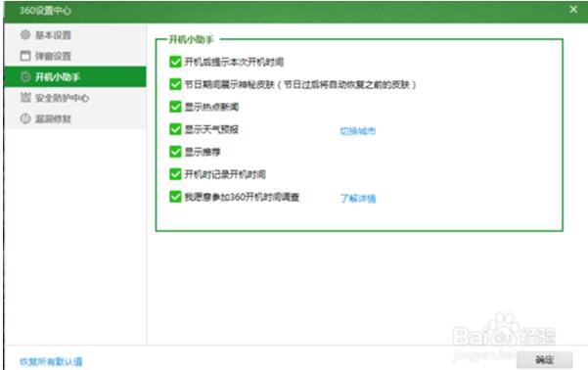This screenshot has height=370, width=588.
Task: Click the 漏洞修复 sidebar icon
Action: pyautogui.click(x=25, y=119)
